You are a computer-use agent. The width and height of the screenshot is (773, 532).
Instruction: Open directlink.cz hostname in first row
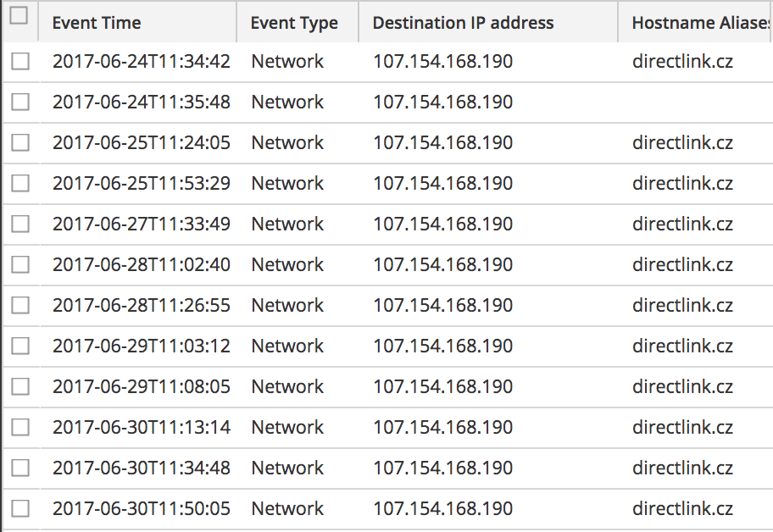coord(682,61)
